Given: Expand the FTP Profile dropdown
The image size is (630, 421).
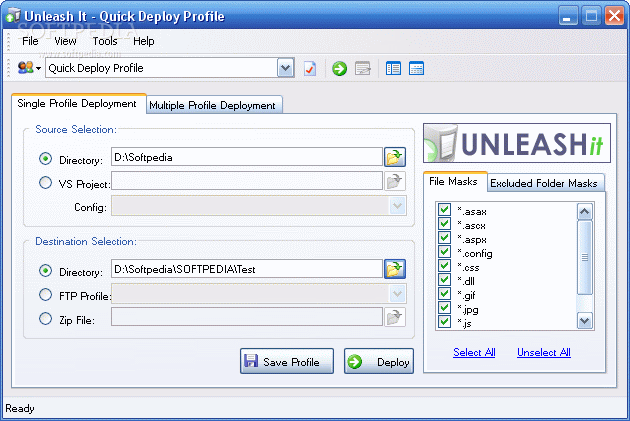Looking at the screenshot, I should point(398,294).
